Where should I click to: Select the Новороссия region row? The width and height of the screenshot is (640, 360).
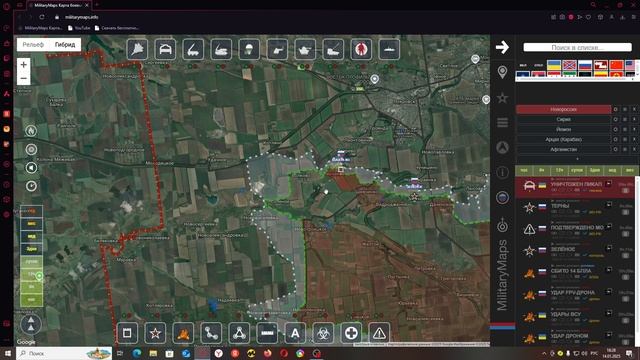(x=563, y=109)
